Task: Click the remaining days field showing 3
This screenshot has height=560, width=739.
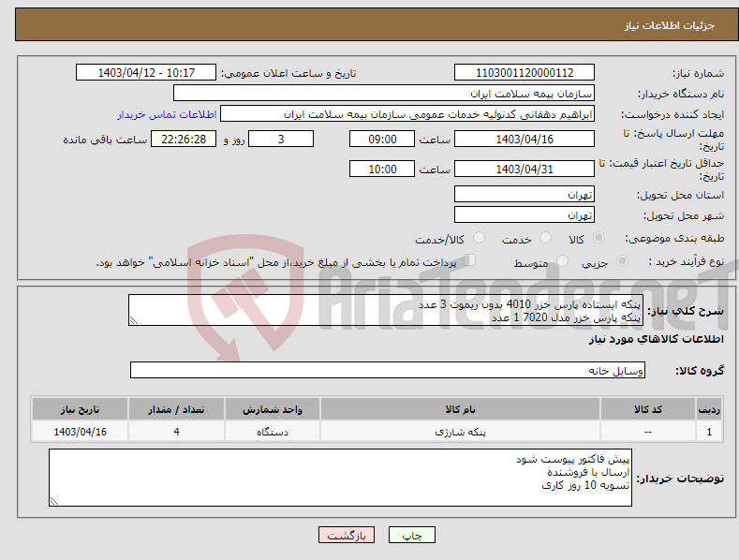Action: [281, 139]
